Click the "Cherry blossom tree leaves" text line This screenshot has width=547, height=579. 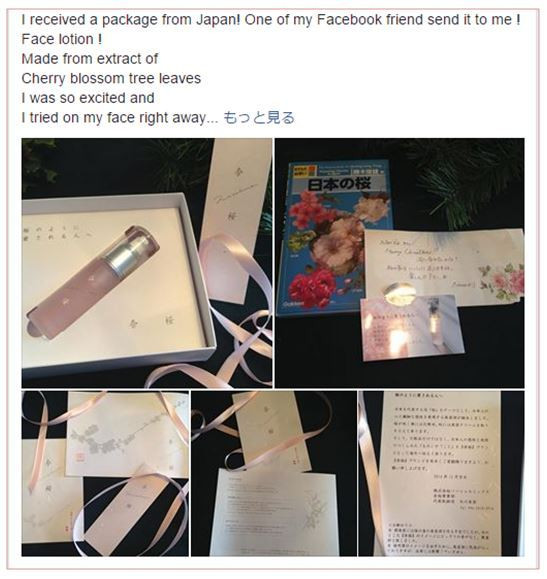click(x=111, y=78)
